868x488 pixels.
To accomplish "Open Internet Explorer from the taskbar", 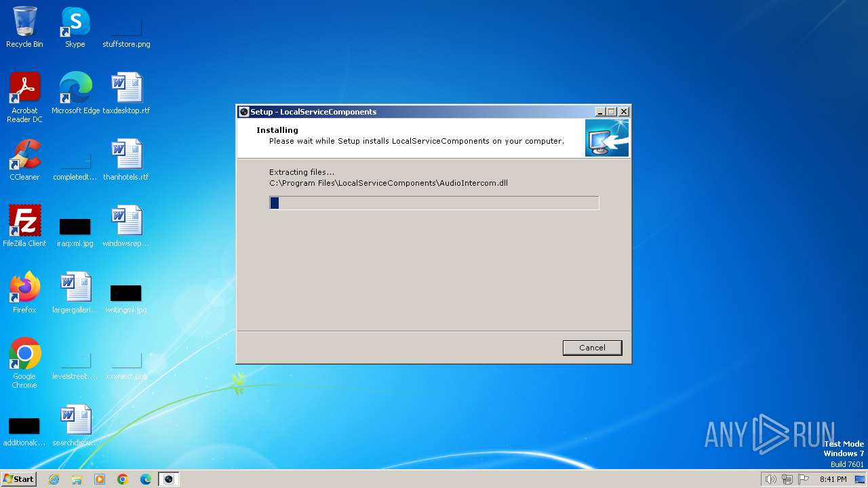I will click(x=54, y=479).
